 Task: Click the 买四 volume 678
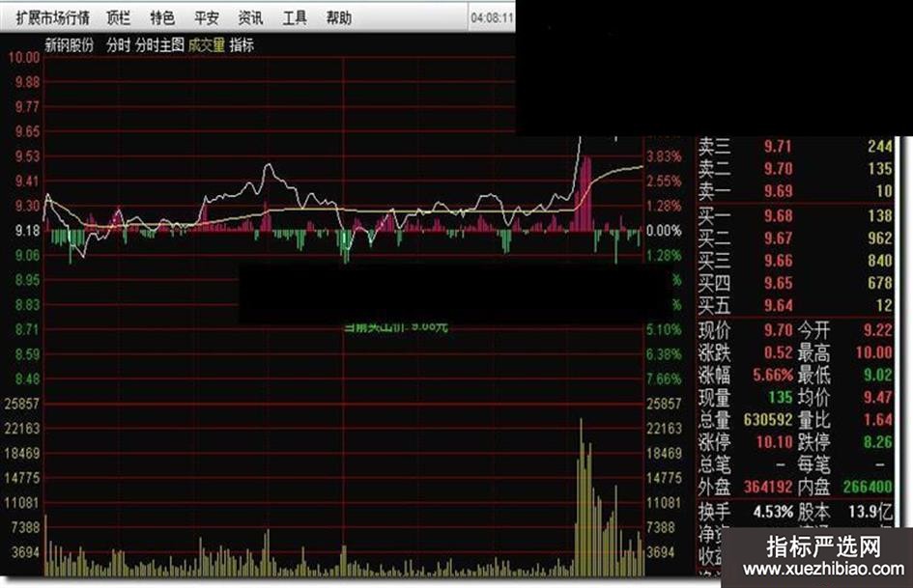[880, 283]
